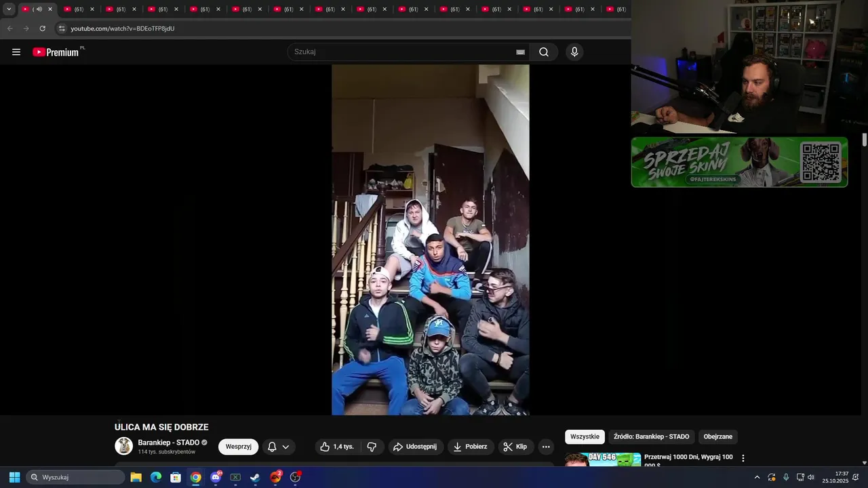Screen dimensions: 868x488
Task: Open the DAY 546 video thumbnail
Action: tap(603, 460)
